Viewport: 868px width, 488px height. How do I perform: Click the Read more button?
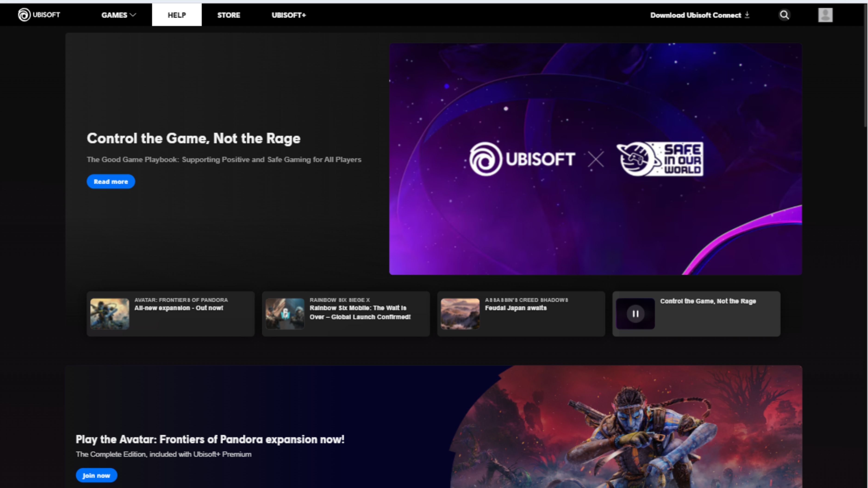[x=111, y=182]
